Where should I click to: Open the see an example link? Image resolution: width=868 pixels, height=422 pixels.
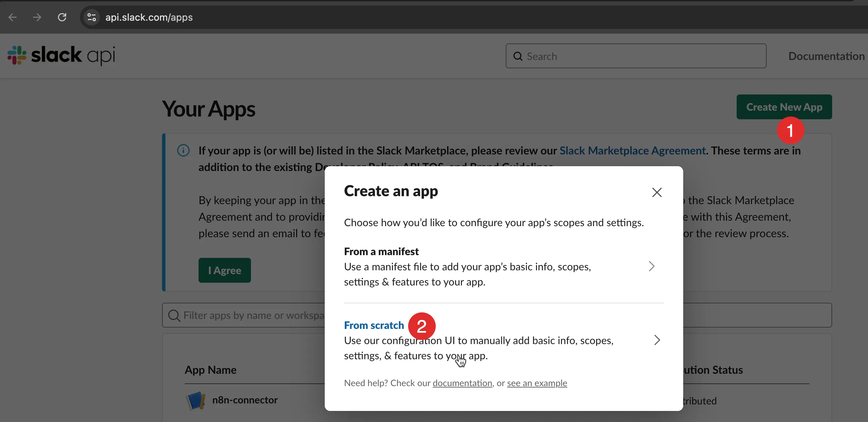[x=537, y=383]
